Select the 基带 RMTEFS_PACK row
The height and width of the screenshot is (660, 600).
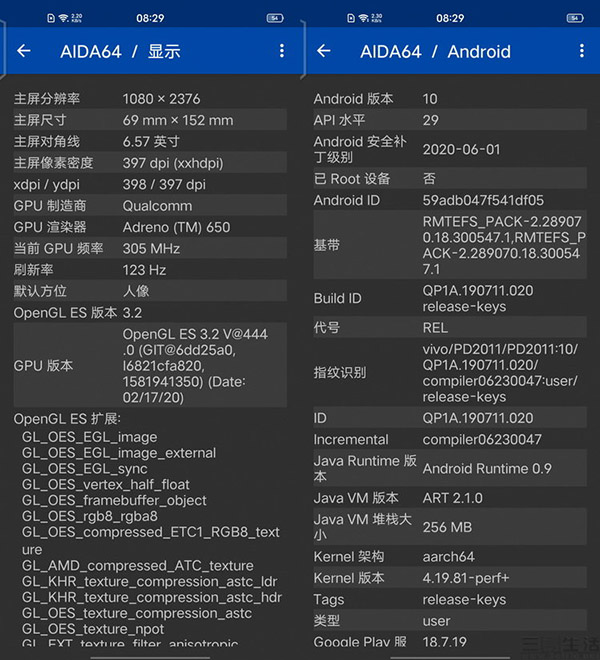pos(450,244)
